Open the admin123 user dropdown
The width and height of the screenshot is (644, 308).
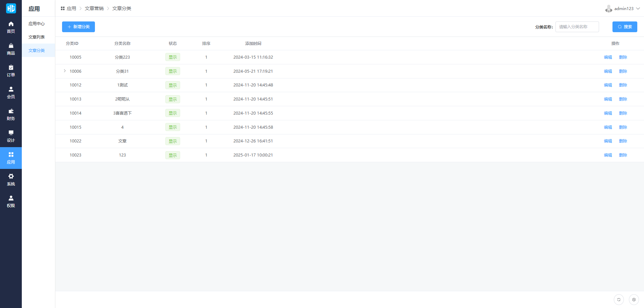tap(623, 9)
